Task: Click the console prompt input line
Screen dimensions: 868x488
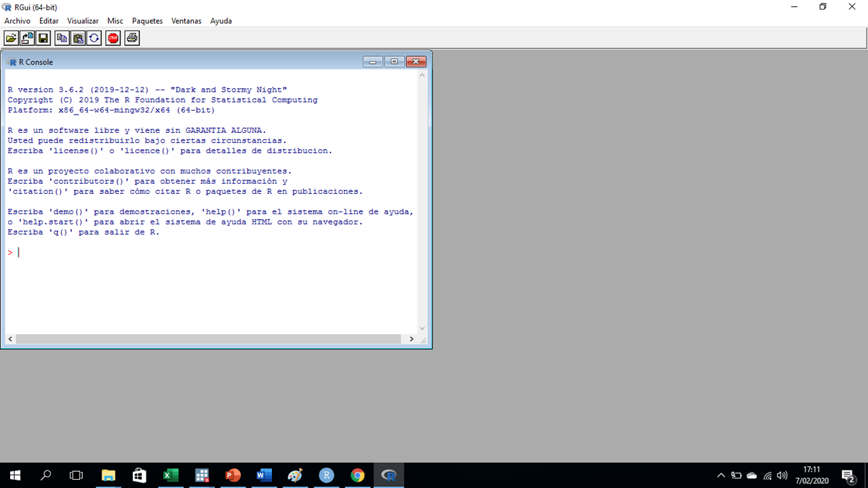Action: pyautogui.click(x=203, y=253)
